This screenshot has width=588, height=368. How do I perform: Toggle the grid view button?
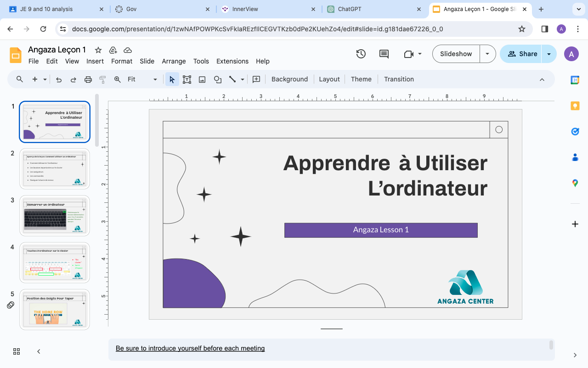pyautogui.click(x=17, y=351)
